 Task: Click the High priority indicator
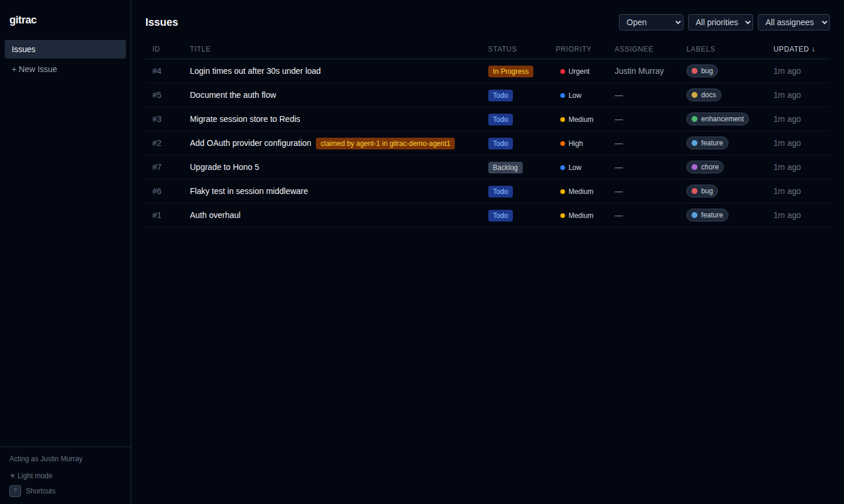pos(571,144)
